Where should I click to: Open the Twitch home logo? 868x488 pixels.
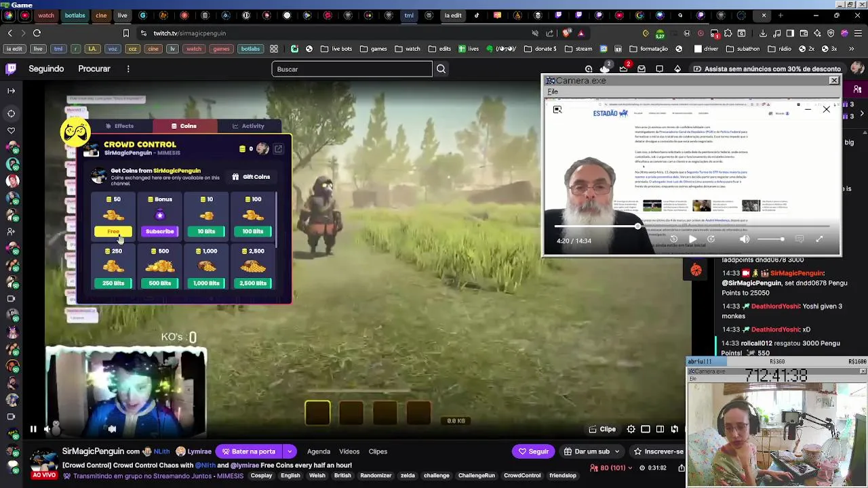pos(11,68)
